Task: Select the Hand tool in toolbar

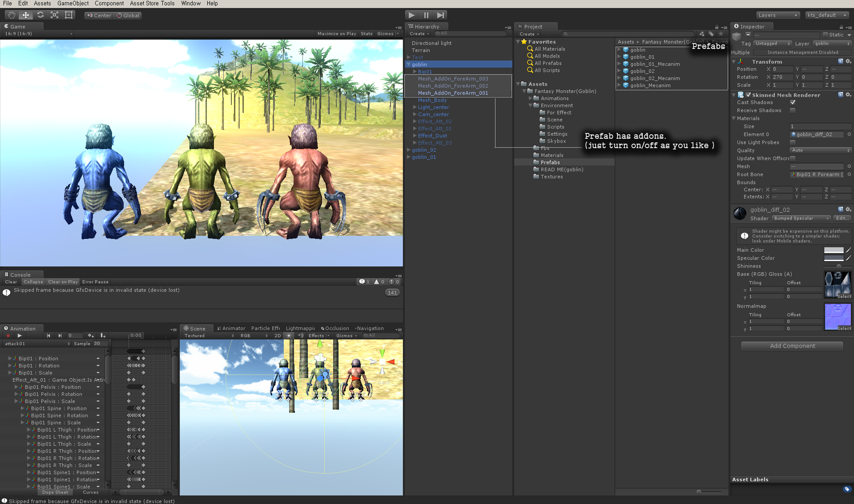Action: click(12, 15)
